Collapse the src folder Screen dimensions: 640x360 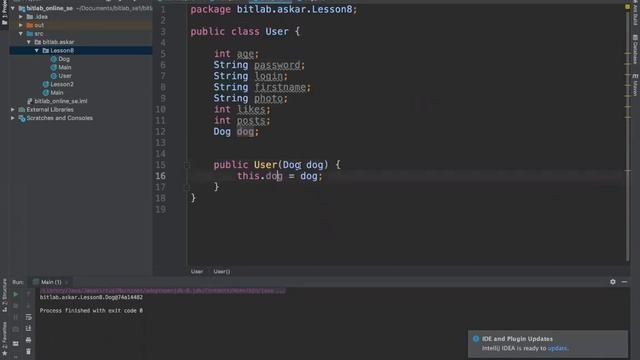point(21,33)
